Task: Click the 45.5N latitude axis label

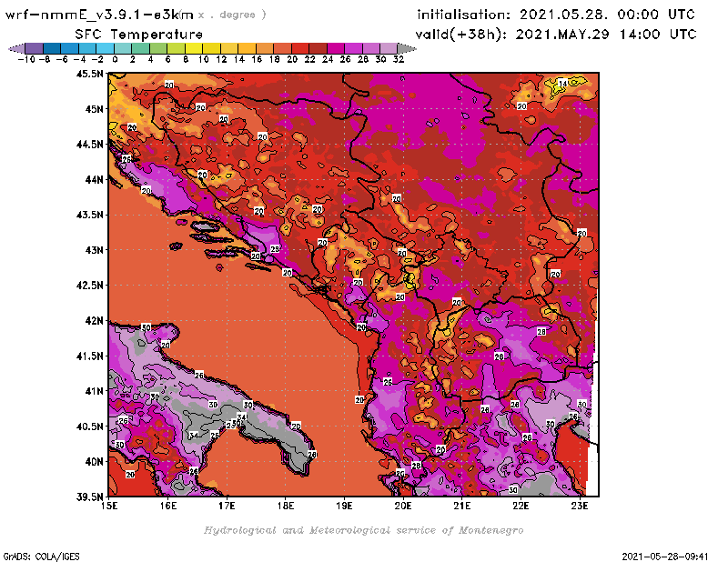Action: [x=89, y=74]
